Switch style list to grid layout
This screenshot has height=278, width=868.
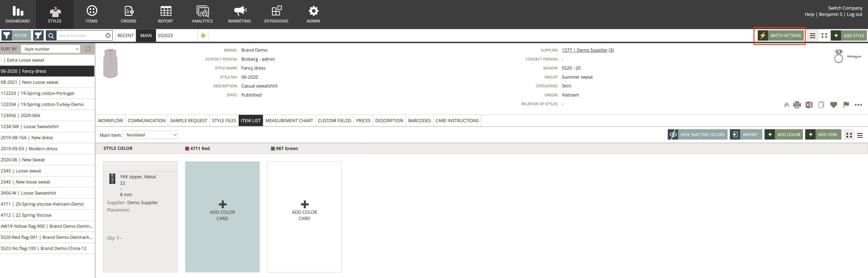[824, 35]
